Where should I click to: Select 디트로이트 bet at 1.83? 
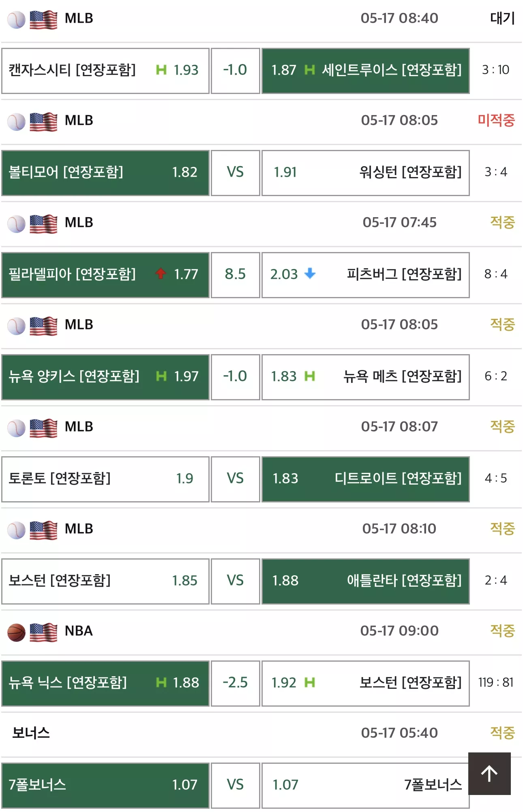(366, 479)
